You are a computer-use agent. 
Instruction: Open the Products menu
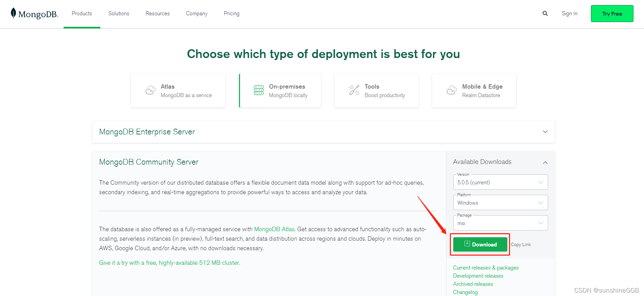[x=82, y=14]
